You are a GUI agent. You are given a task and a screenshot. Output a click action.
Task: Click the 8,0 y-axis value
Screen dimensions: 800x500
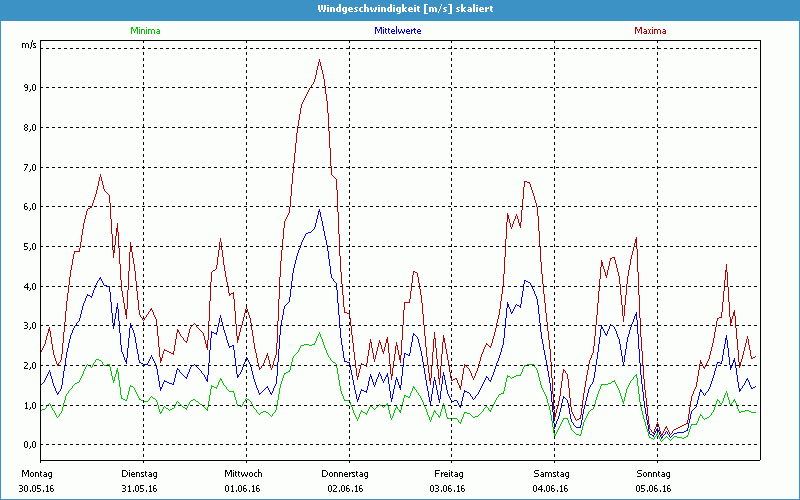pos(29,128)
